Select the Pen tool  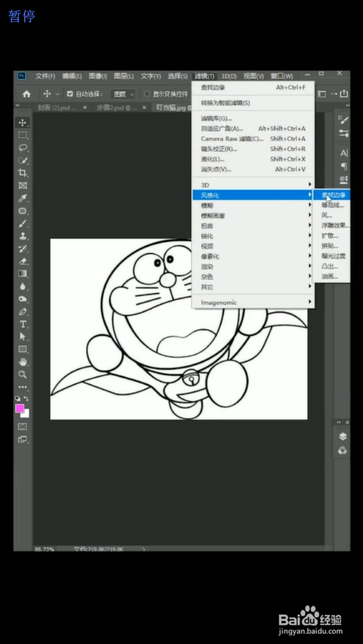(23, 312)
